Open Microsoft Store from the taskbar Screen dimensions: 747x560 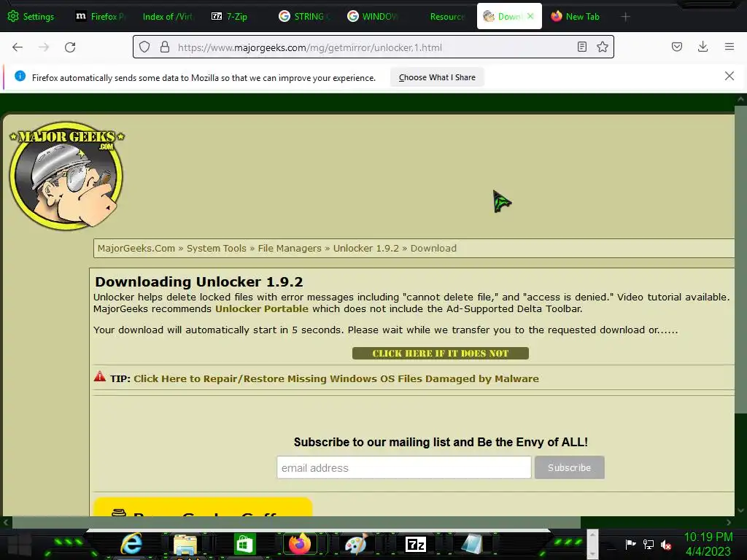(x=244, y=544)
